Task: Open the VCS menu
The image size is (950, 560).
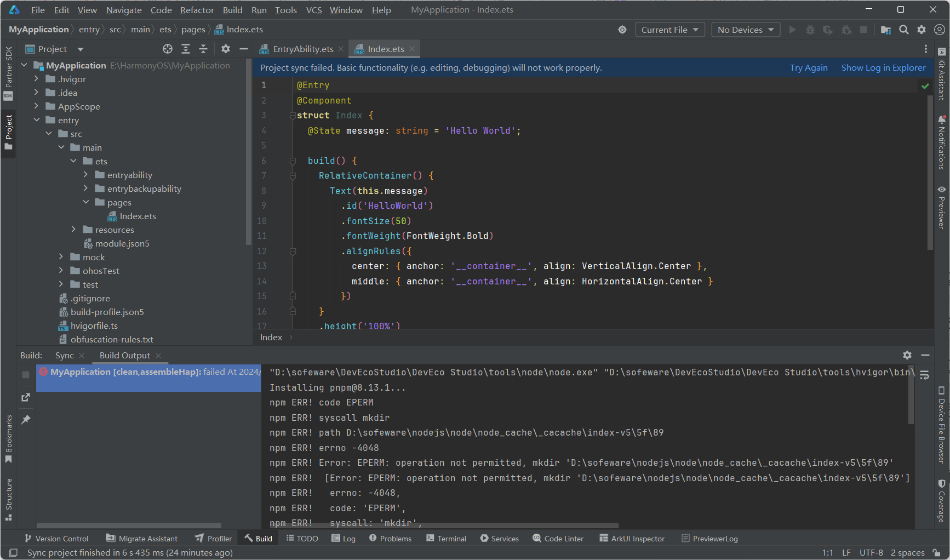Action: [314, 10]
